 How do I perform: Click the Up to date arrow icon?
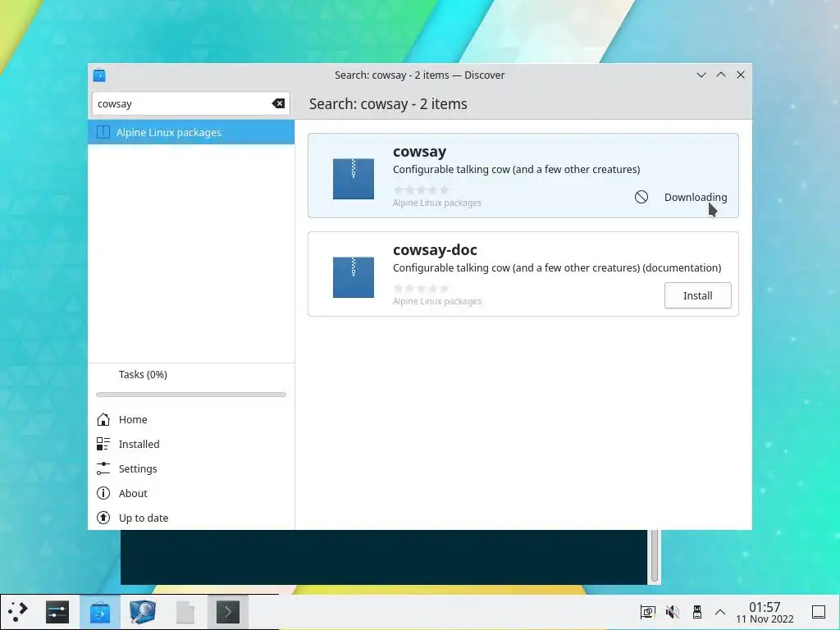(103, 518)
